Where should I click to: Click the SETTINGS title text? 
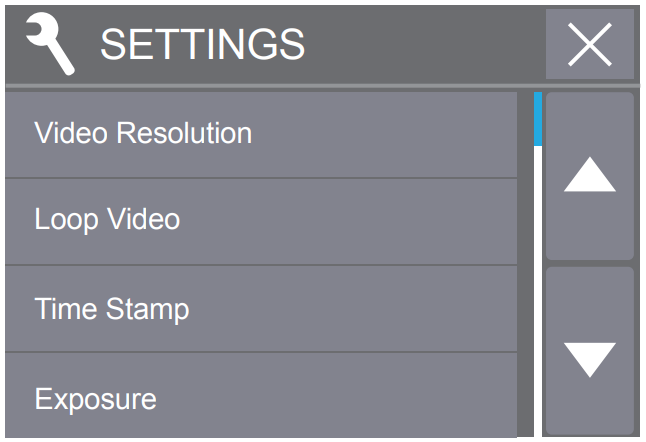pyautogui.click(x=202, y=44)
